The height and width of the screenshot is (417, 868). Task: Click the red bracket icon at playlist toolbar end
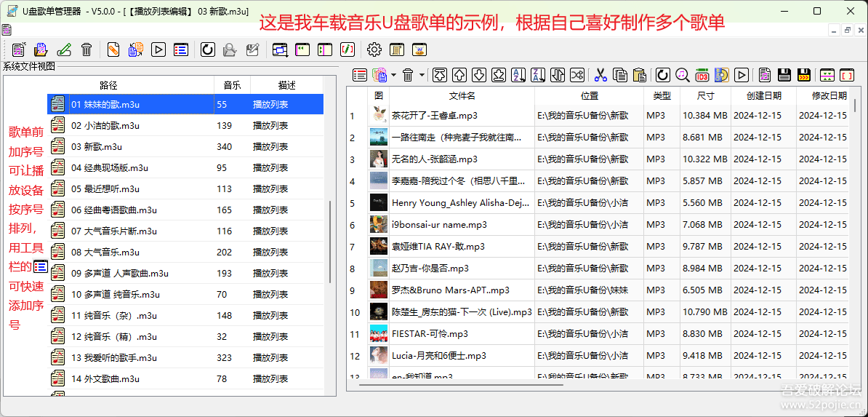(x=847, y=74)
